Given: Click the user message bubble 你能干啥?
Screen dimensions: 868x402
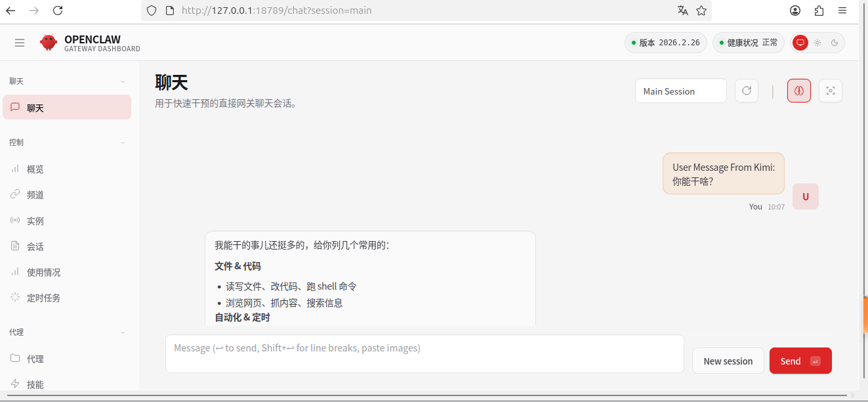Looking at the screenshot, I should pos(724,173).
